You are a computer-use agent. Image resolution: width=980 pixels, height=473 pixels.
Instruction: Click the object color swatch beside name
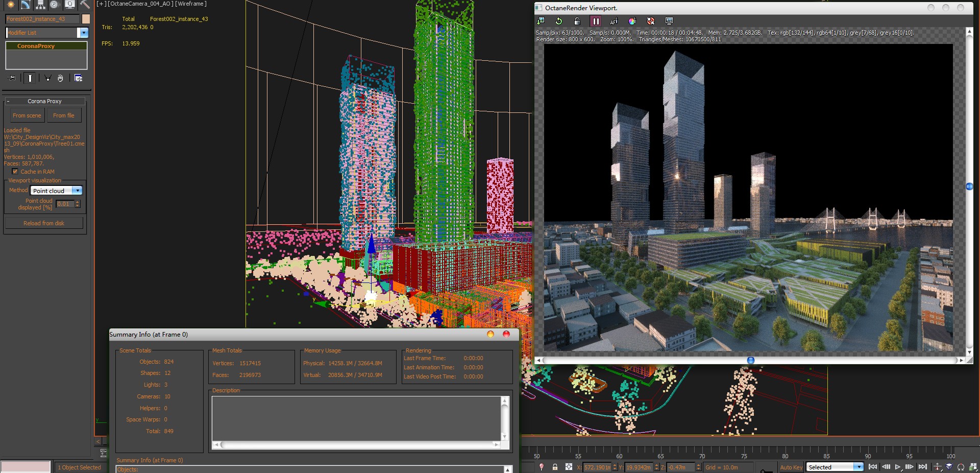(86, 19)
